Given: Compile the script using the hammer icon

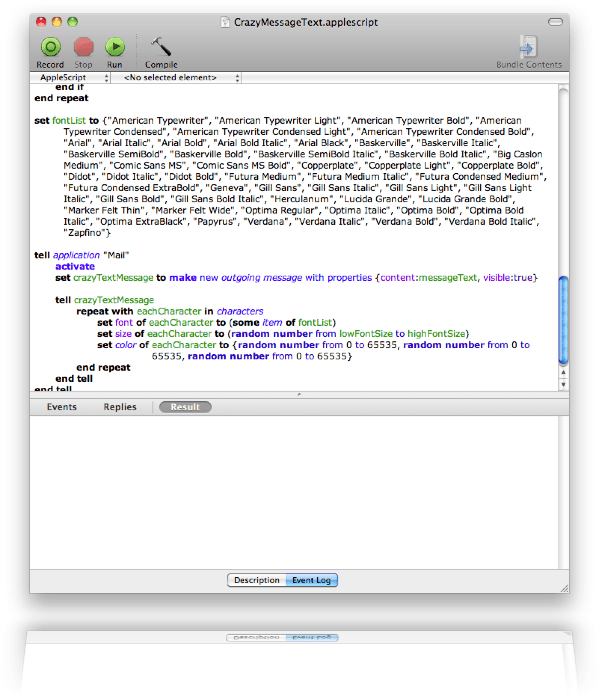Looking at the screenshot, I should 161,47.
